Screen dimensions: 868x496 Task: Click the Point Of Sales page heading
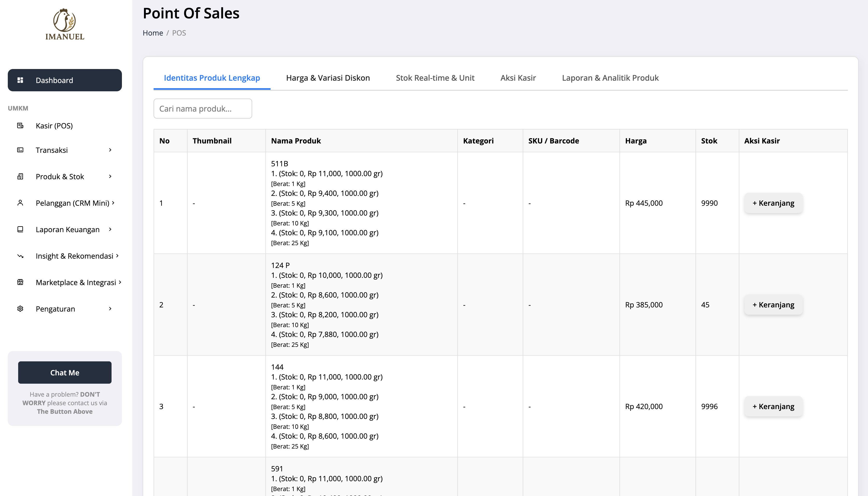(x=191, y=13)
